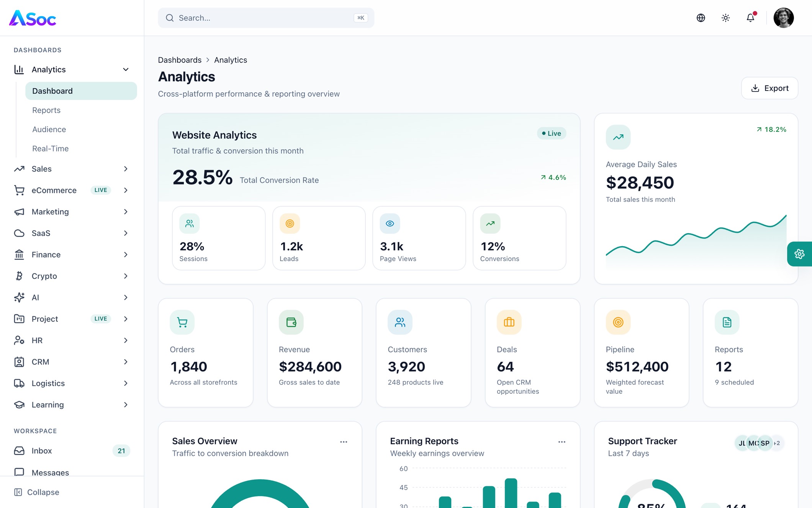Open the Inbox workspace item
The width and height of the screenshot is (812, 508).
[72, 451]
